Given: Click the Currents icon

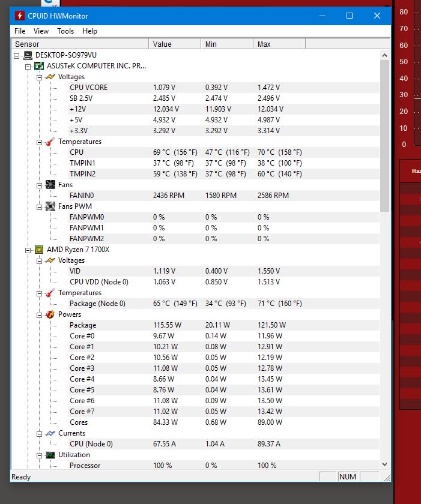Looking at the screenshot, I should (50, 433).
